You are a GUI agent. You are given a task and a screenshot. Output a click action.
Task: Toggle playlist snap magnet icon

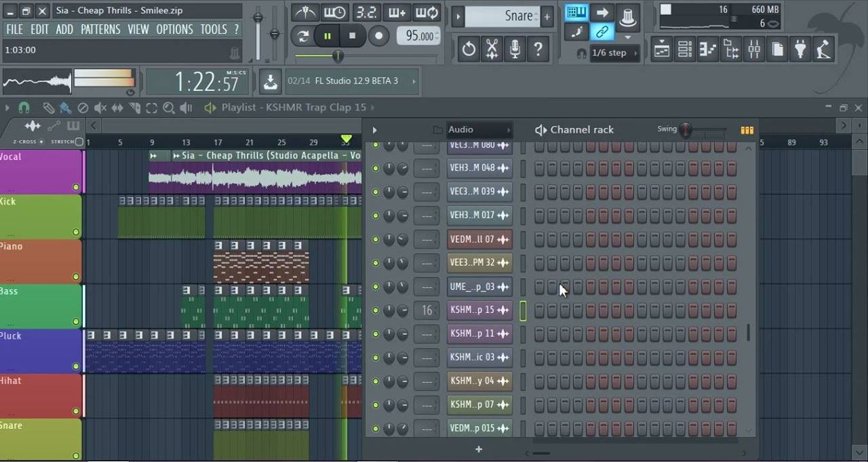pos(24,108)
